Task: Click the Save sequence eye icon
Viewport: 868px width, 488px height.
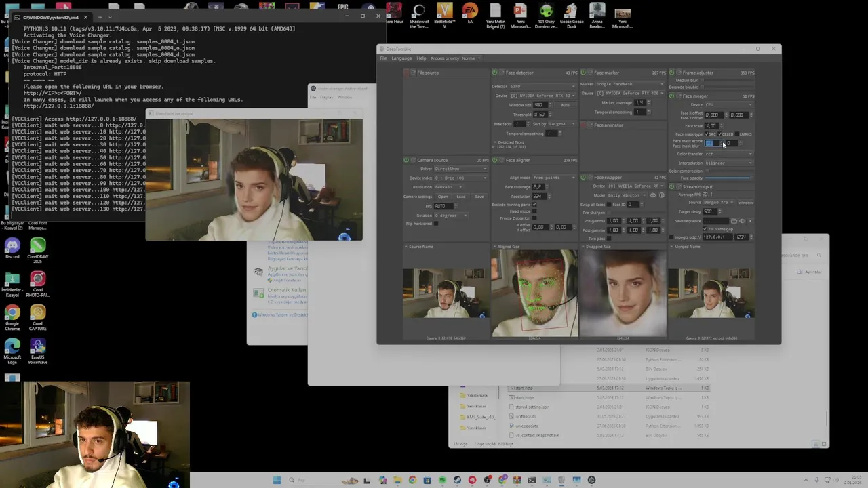Action: coord(742,221)
